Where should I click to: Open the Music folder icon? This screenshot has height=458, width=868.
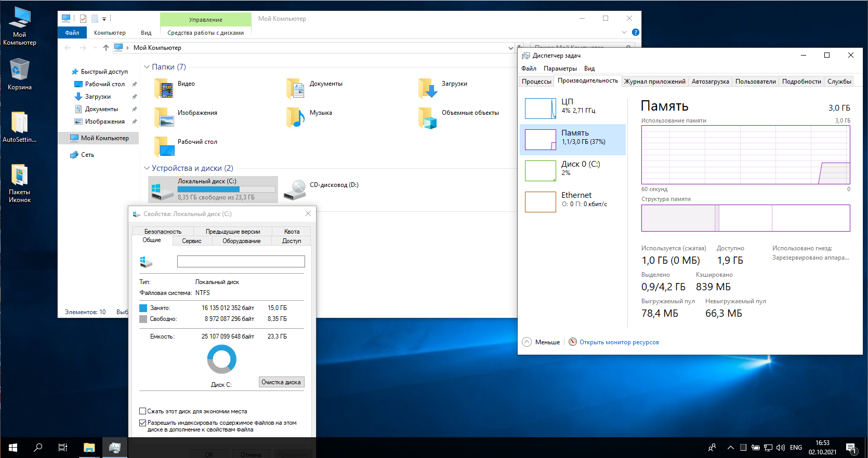pos(296,118)
